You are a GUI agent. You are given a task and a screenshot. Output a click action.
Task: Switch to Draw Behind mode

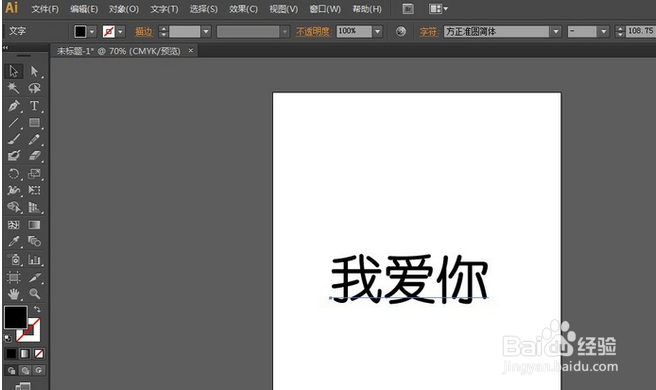[25, 370]
